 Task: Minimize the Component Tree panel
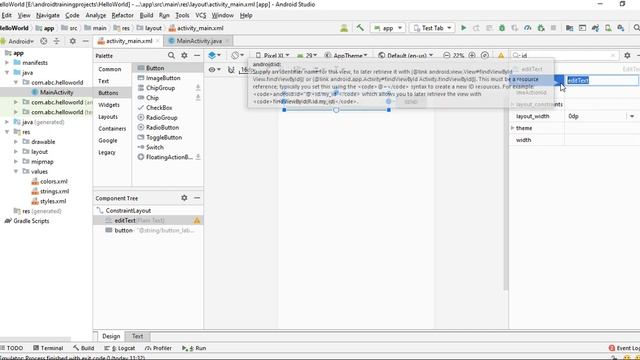197,198
